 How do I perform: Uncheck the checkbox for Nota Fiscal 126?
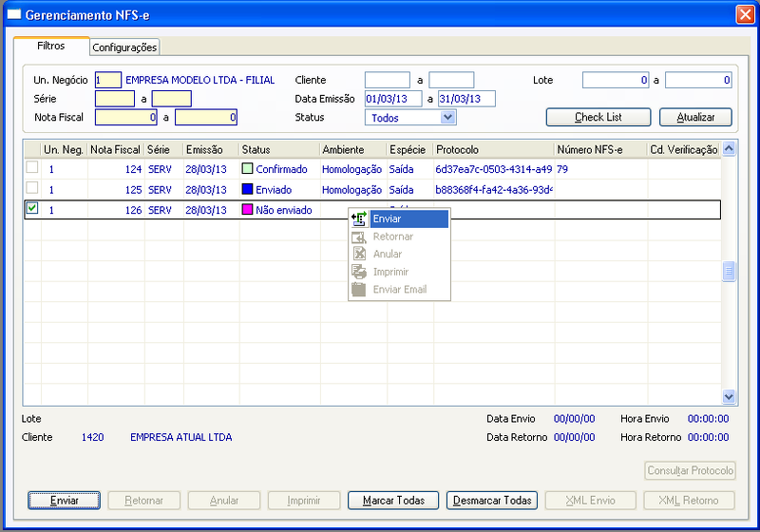32,208
